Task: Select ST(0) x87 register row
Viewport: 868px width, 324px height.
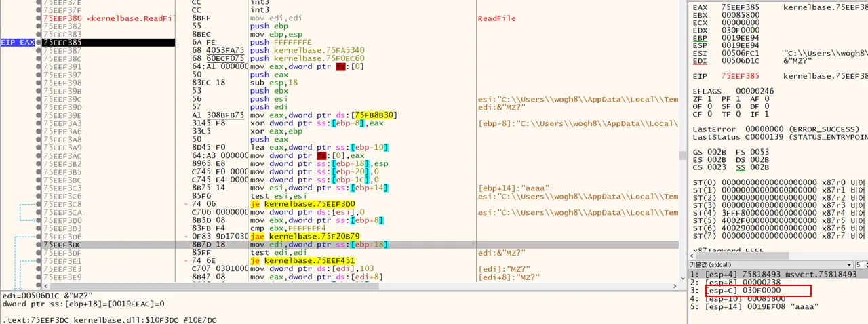Action: [x=778, y=182]
